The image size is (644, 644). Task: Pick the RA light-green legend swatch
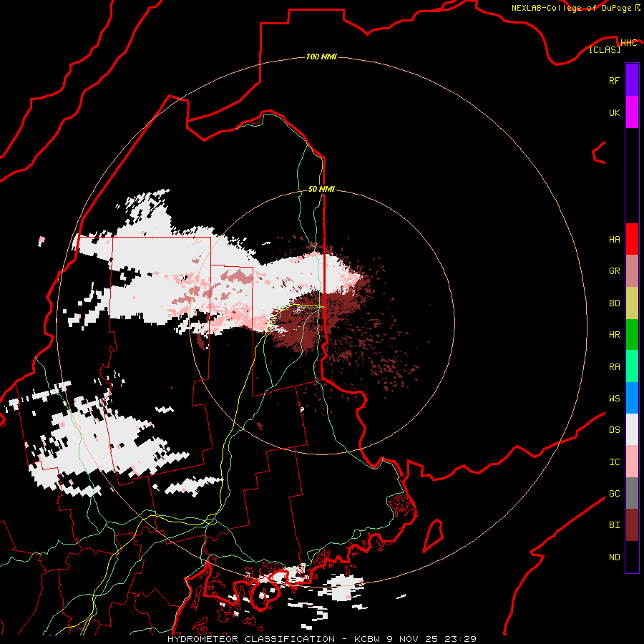pyautogui.click(x=632, y=366)
